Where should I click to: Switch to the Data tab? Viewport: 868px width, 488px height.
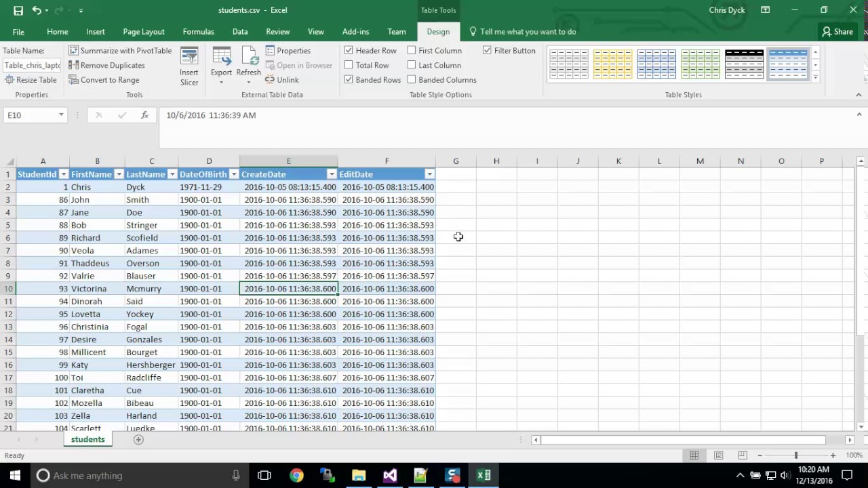240,32
